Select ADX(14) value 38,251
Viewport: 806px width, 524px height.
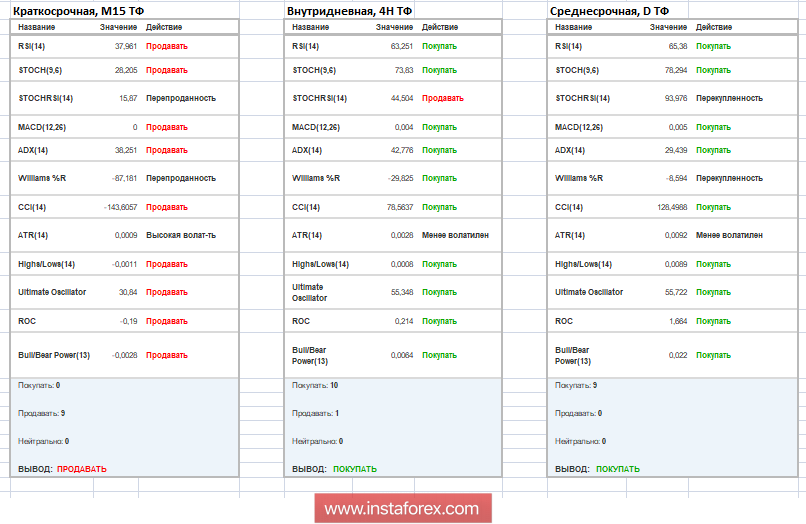pos(126,150)
